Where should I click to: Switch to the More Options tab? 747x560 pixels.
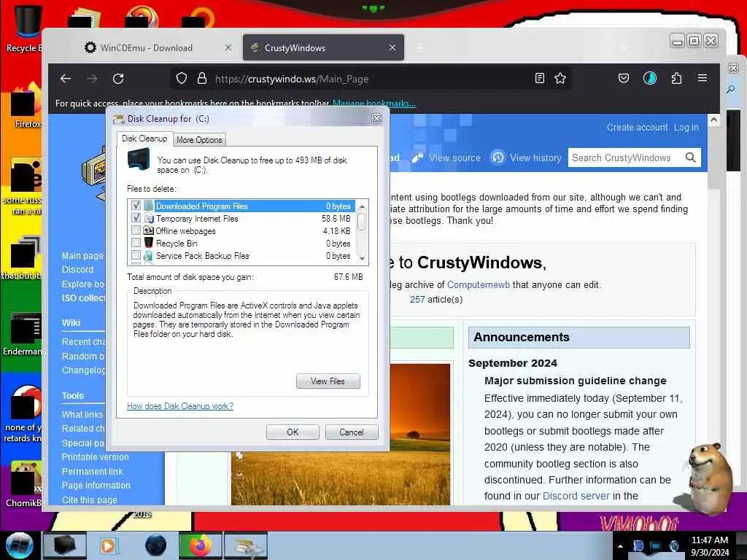199,140
